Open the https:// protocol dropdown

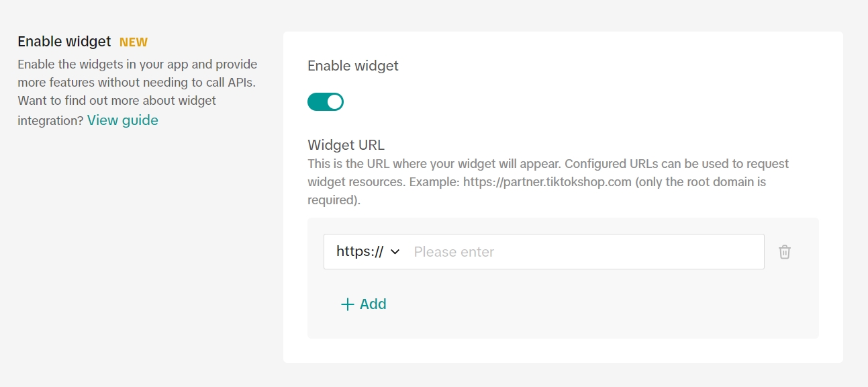368,252
